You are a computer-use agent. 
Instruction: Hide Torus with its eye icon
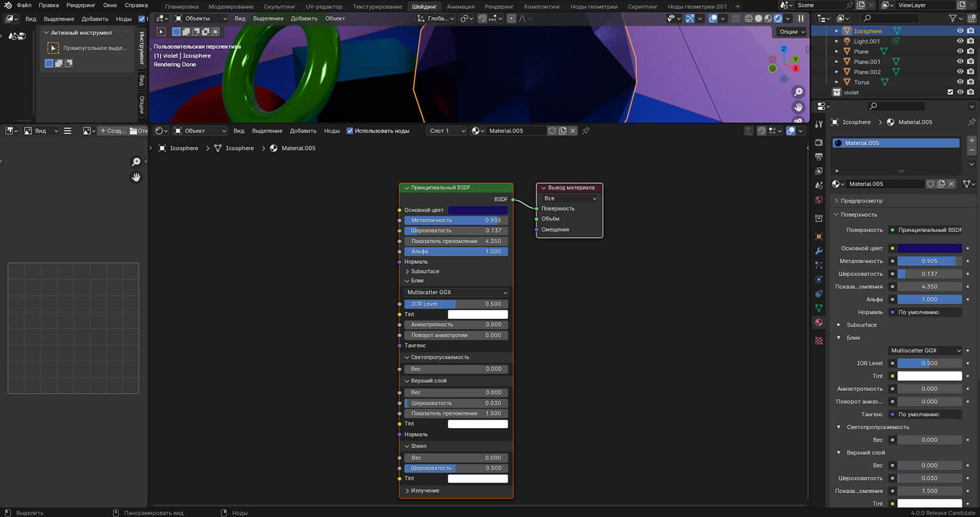pyautogui.click(x=960, y=82)
